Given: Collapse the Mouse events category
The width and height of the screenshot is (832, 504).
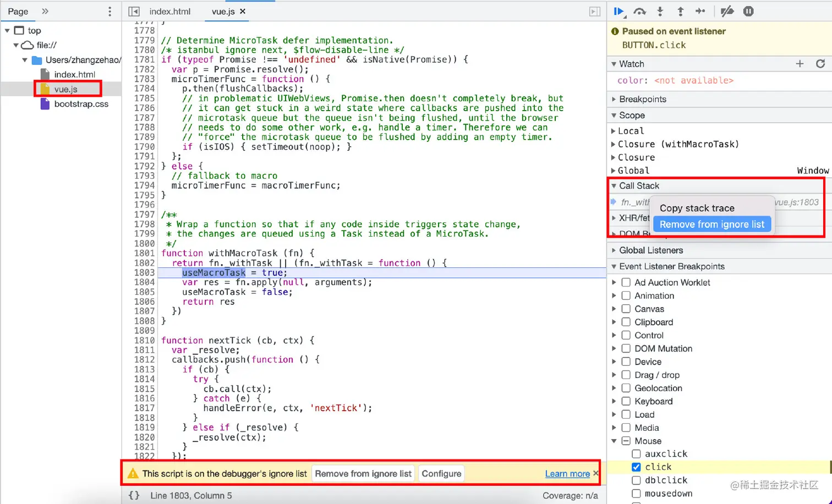Looking at the screenshot, I should pyautogui.click(x=614, y=441).
